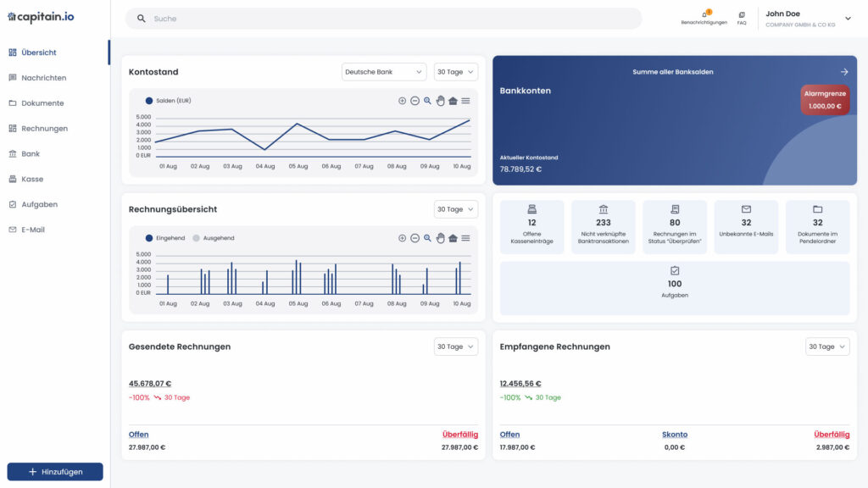The image size is (868, 488).
Task: Expand the John Doe account menu
Action: pyautogui.click(x=848, y=19)
